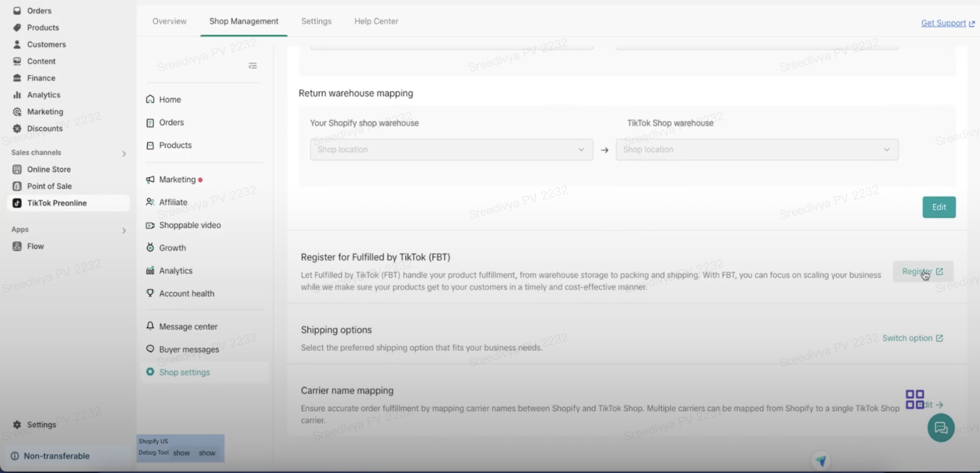The width and height of the screenshot is (980, 473).
Task: Expand the Sales channels section chevron
Action: tap(124, 154)
